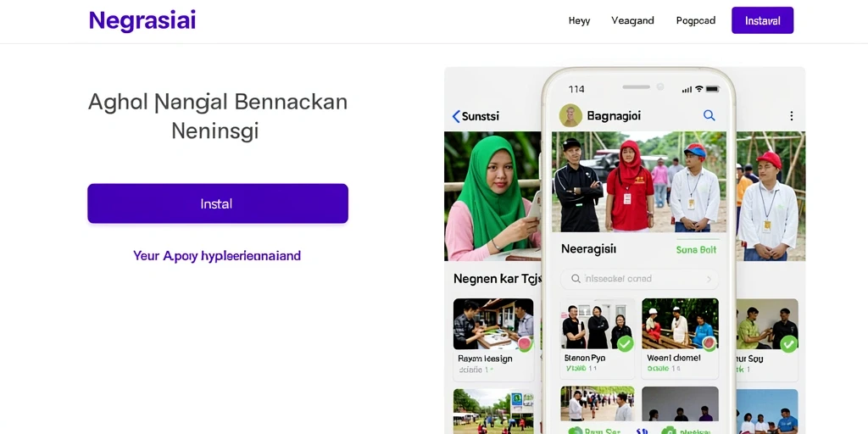Tap the Suna Boit link

coord(696,250)
